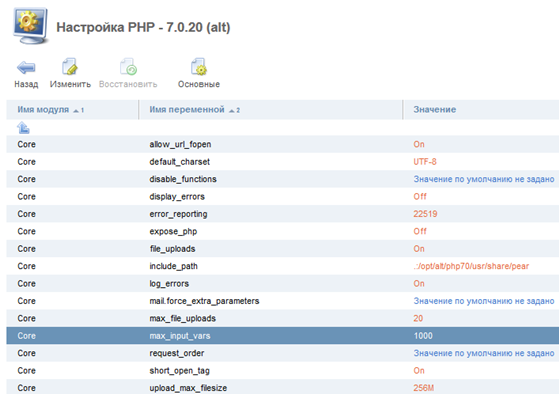This screenshot has height=394, width=559.
Task: Select the error_reporting variable
Action: (x=178, y=214)
